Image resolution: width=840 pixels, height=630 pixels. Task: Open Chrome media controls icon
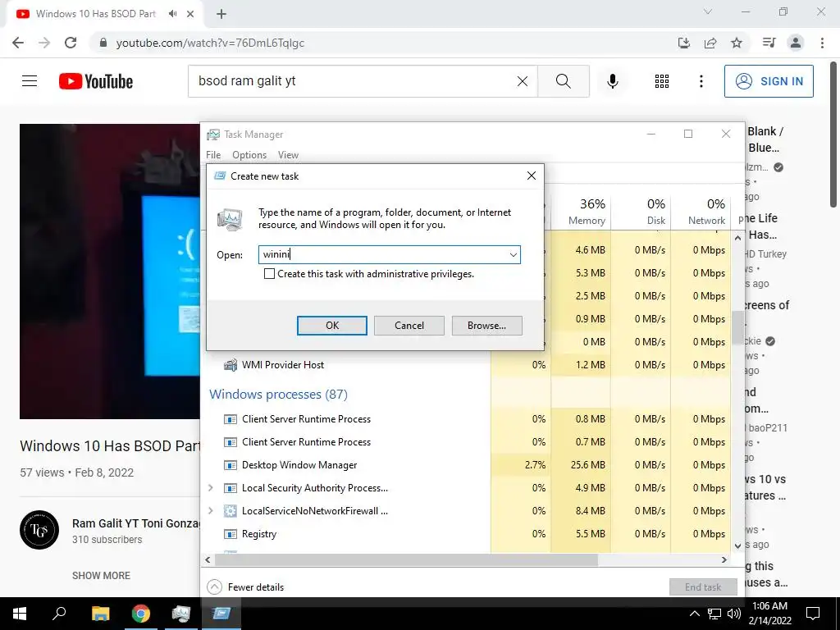[x=769, y=43]
